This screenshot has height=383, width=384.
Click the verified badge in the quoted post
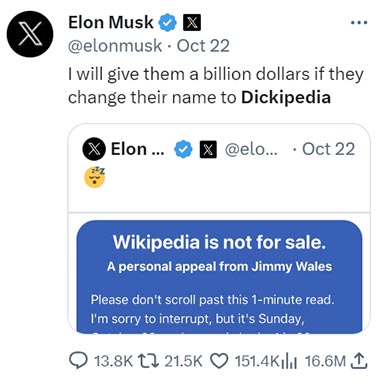(184, 149)
